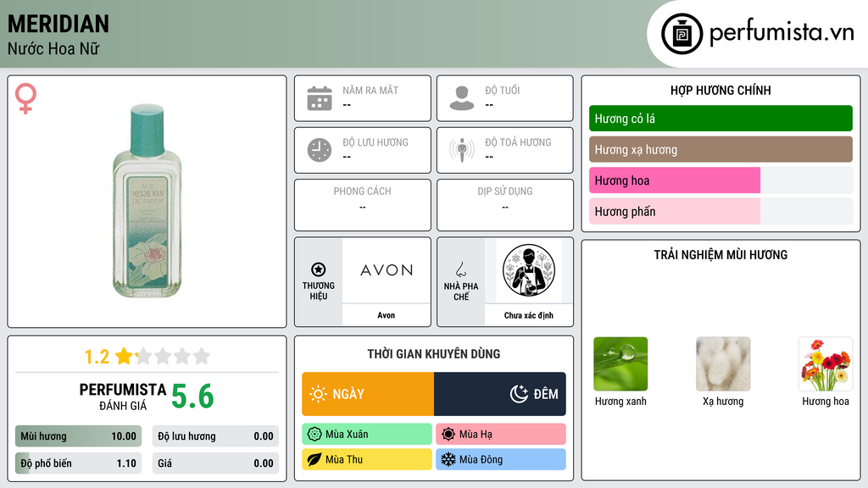868x488 pixels.
Task: Click the Chưa xác định perfumer label
Action: [529, 315]
